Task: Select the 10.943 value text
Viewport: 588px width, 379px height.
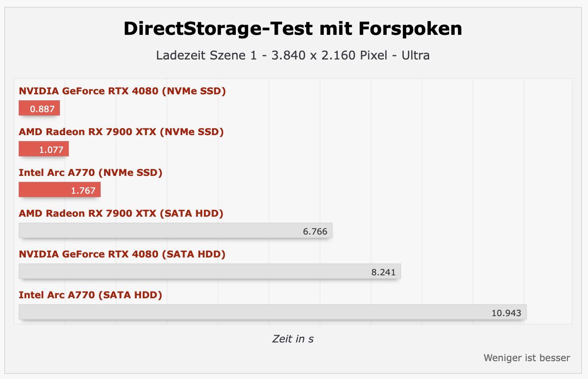Action: (x=506, y=313)
